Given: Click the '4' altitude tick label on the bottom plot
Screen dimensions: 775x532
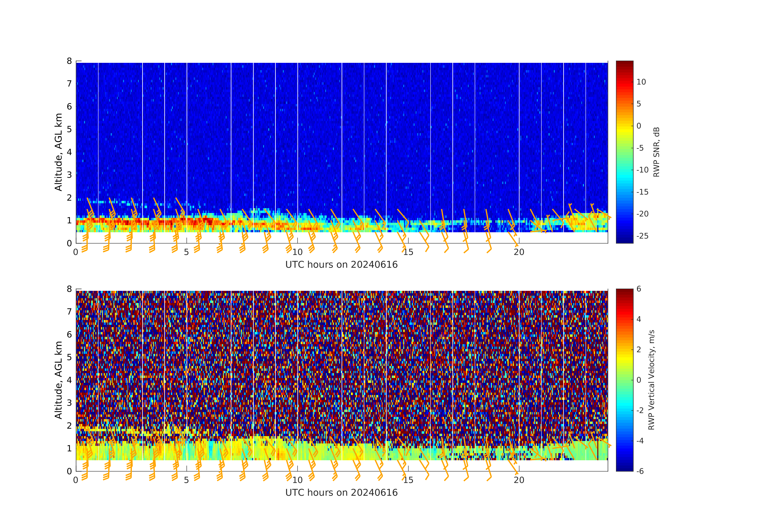Looking at the screenshot, I should 69,380.
